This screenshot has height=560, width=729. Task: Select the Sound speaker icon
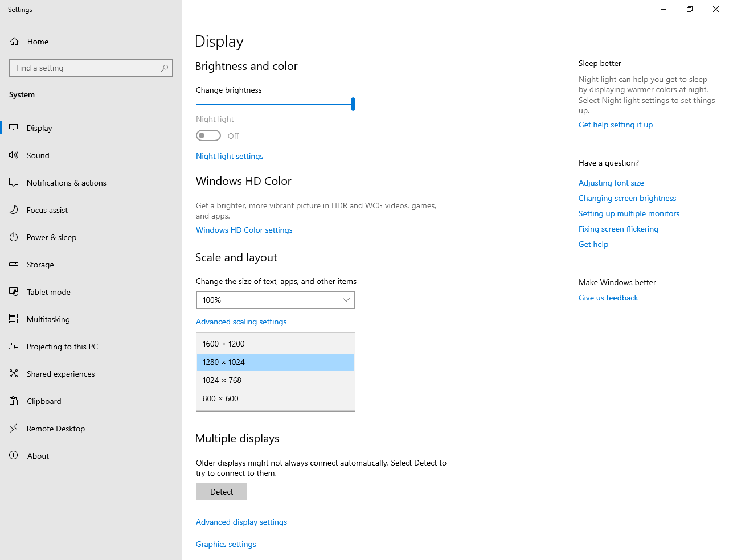(14, 155)
